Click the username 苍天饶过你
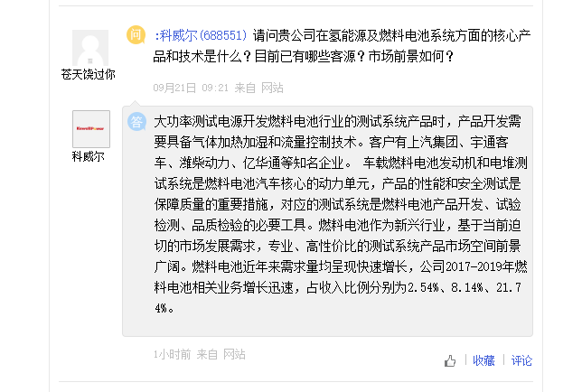Screen dimensions: 582x392 click(88, 75)
